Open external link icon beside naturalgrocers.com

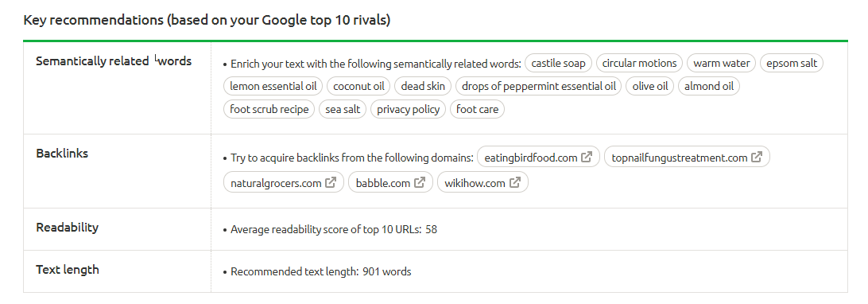tap(331, 182)
